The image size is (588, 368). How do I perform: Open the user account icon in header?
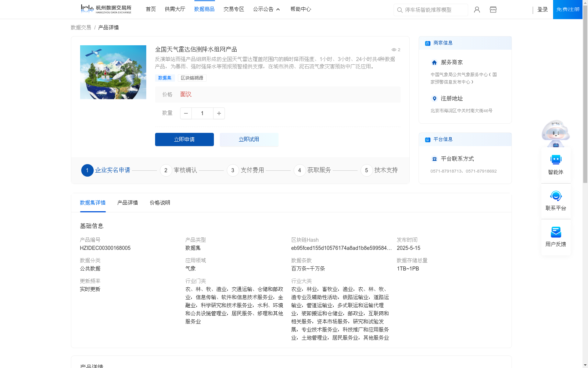pos(477,10)
